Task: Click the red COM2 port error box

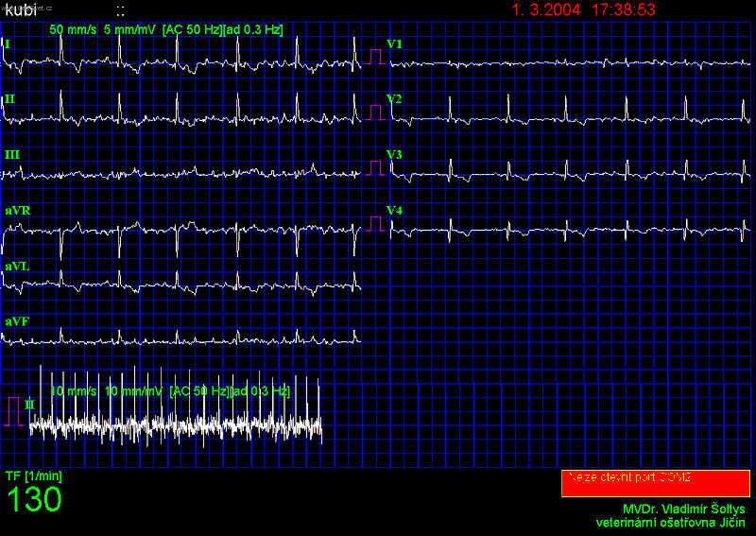Action: coord(657,482)
